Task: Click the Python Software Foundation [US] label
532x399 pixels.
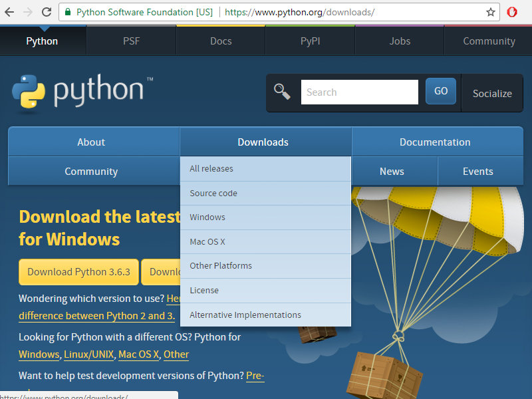Action: click(144, 12)
